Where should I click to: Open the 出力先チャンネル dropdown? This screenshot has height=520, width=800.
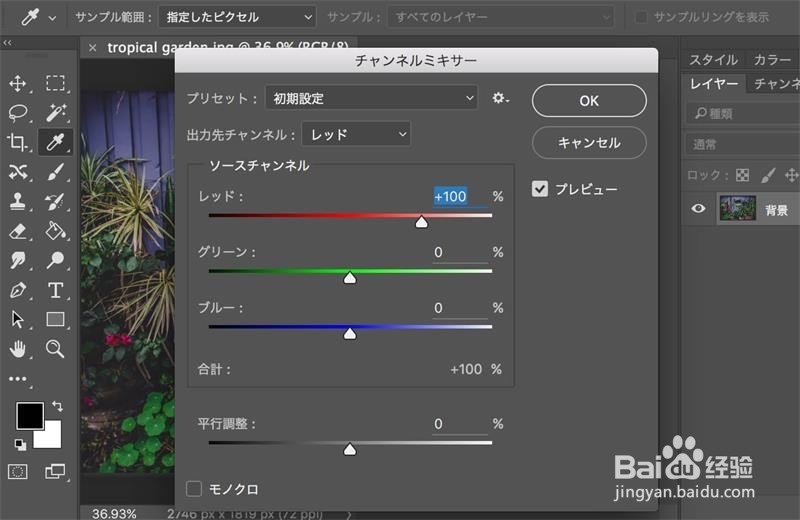(x=356, y=135)
